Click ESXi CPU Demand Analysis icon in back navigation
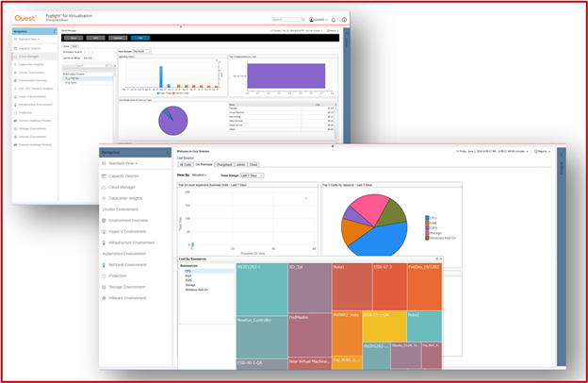Screen dimensions: 588x383 (x=15, y=89)
